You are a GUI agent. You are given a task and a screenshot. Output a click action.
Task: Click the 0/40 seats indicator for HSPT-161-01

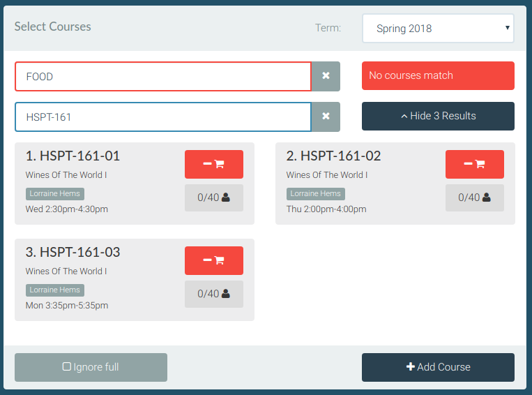(x=214, y=197)
